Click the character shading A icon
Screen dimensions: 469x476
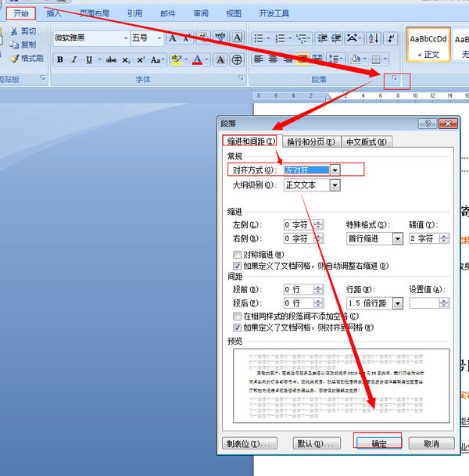click(x=220, y=60)
